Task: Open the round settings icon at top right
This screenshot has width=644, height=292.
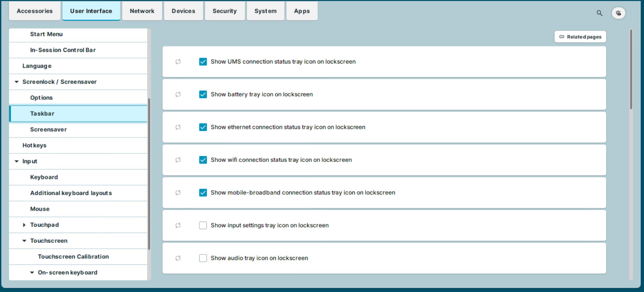Action: (618, 13)
